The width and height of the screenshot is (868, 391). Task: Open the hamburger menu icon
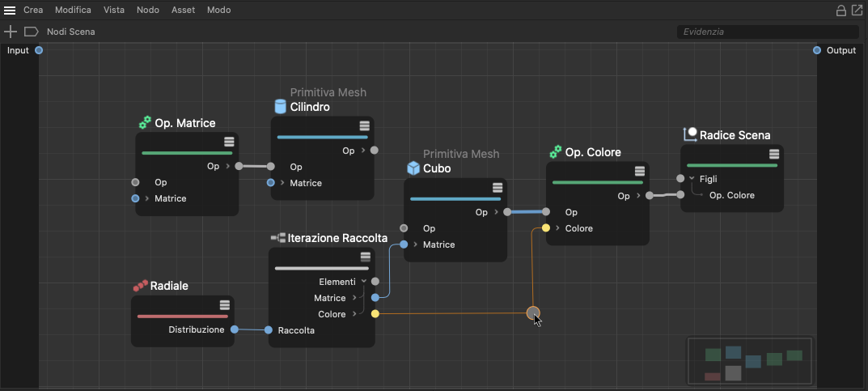[x=10, y=10]
